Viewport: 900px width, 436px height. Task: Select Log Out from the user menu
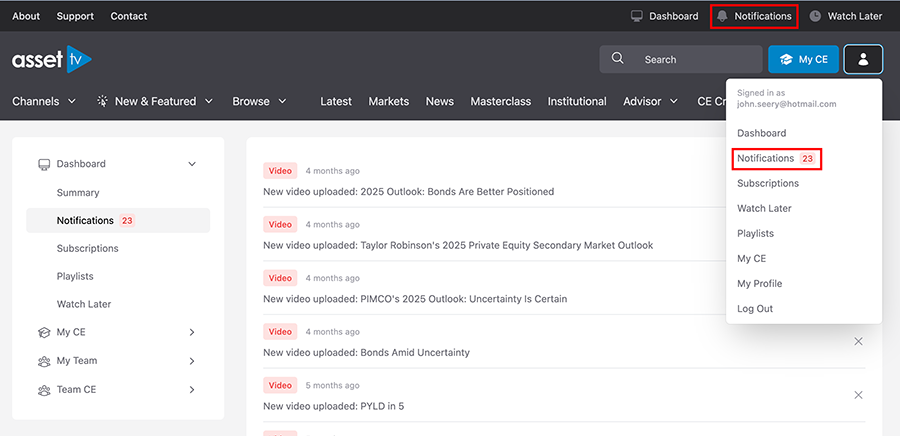pos(755,309)
